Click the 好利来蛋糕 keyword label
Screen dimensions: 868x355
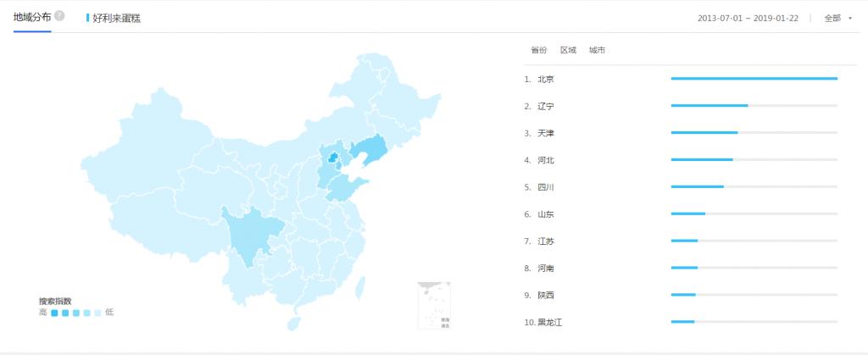(x=117, y=17)
